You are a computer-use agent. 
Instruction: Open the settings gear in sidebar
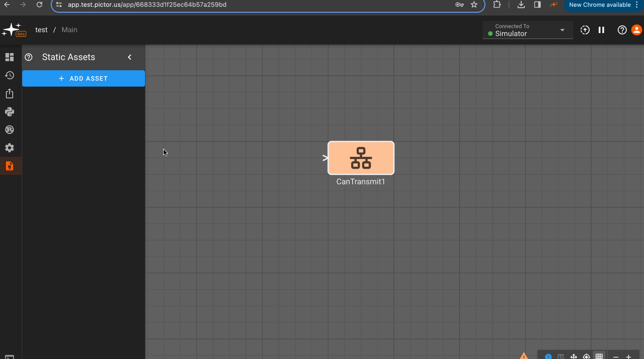coord(10,148)
